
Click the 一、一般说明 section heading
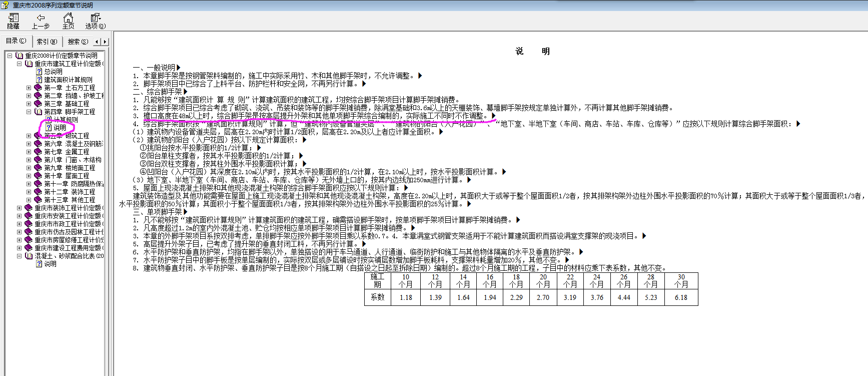(154, 68)
